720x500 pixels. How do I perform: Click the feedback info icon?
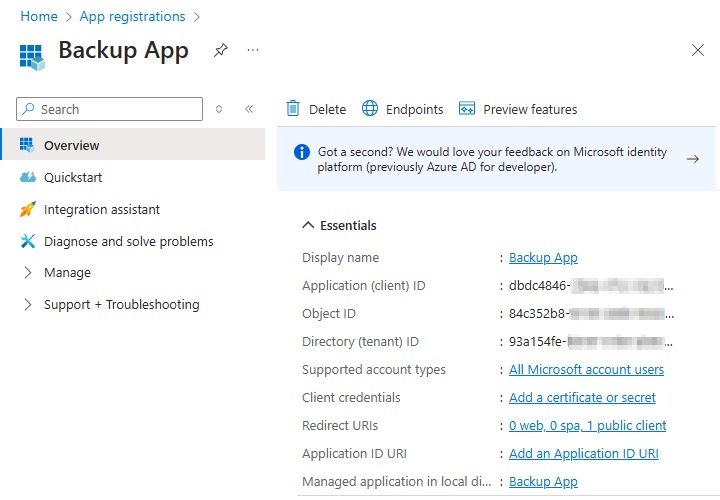point(302,152)
